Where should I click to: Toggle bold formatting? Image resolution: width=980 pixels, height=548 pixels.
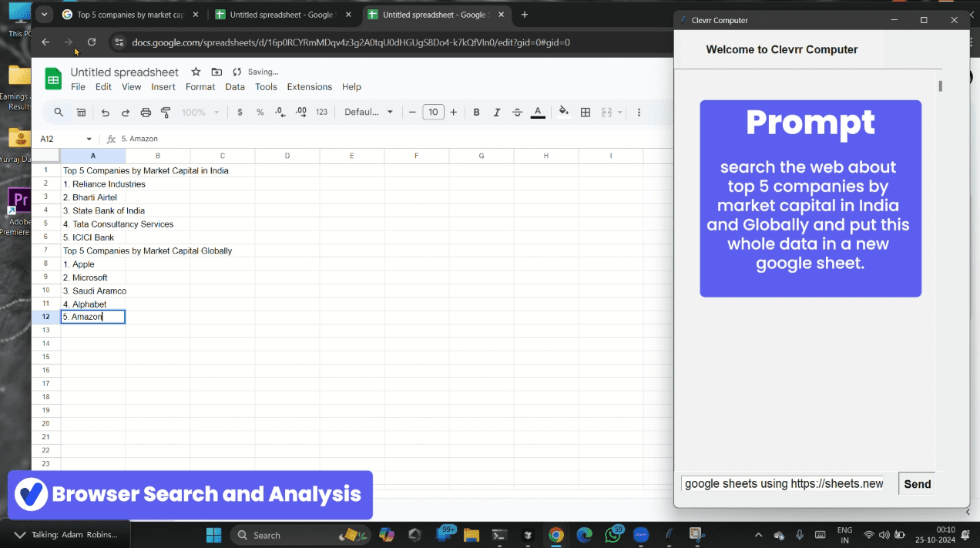(477, 113)
